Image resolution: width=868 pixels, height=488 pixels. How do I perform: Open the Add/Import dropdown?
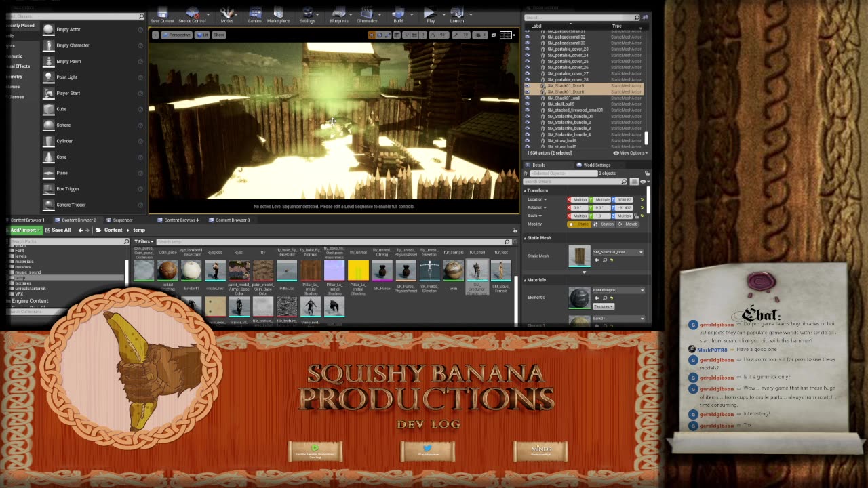pyautogui.click(x=24, y=230)
